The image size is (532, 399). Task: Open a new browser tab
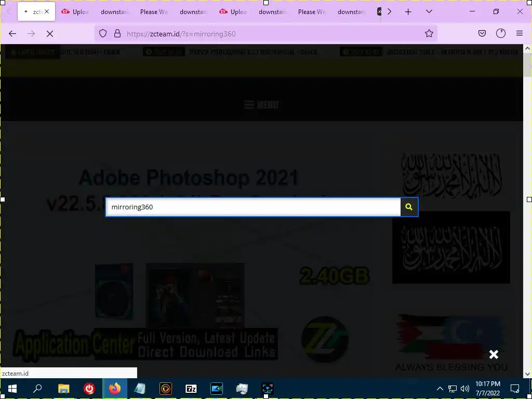(408, 12)
